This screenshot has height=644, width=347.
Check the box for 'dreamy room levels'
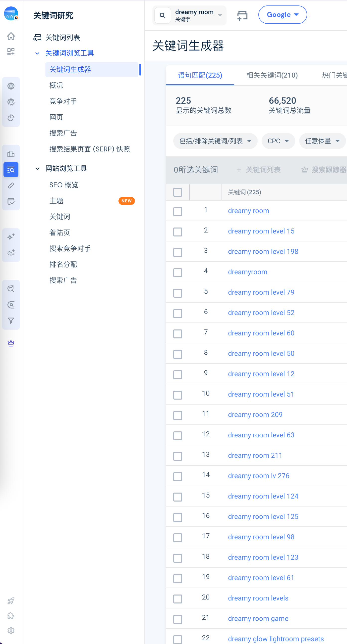point(177,599)
